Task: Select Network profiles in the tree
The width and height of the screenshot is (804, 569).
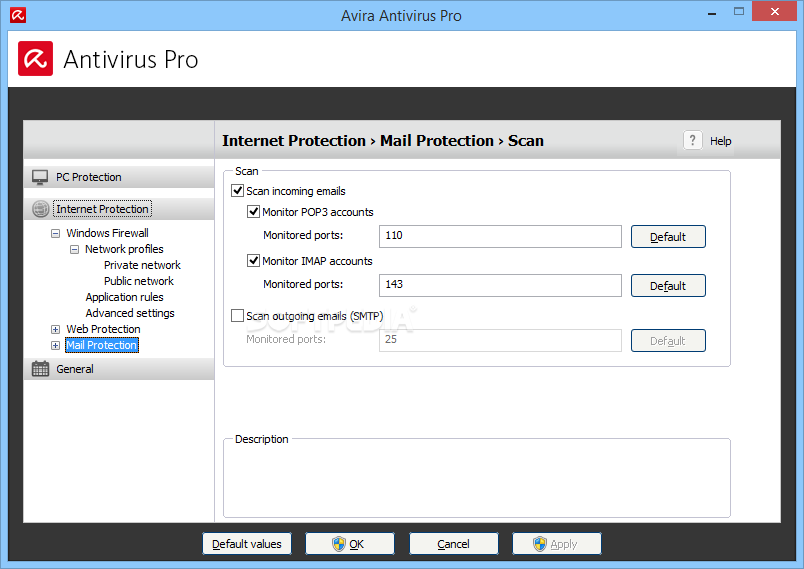Action: [124, 249]
